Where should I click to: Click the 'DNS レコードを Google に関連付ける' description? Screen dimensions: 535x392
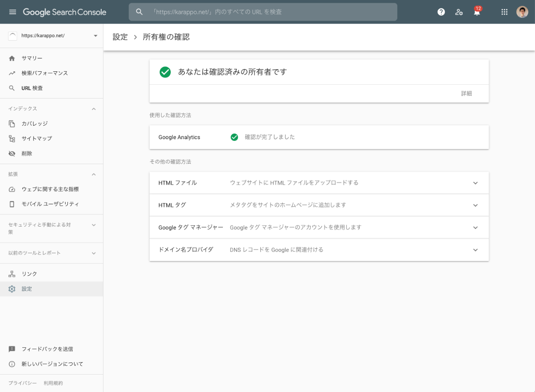(276, 250)
